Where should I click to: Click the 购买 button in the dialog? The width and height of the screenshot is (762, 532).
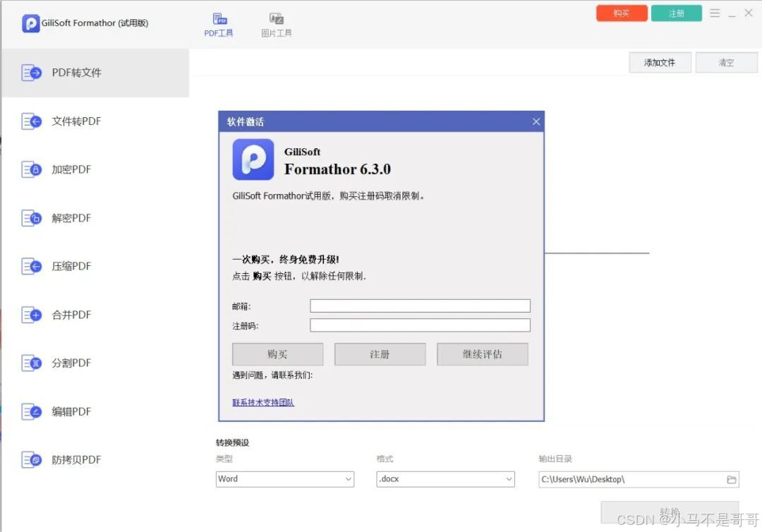coord(277,354)
